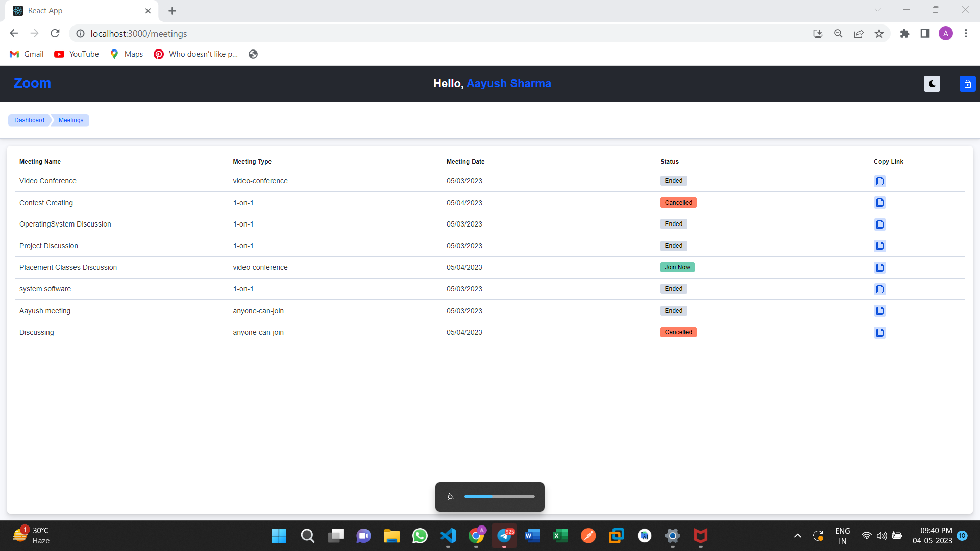Viewport: 980px width, 551px height.
Task: Toggle dark mode with the moon icon
Action: (932, 84)
